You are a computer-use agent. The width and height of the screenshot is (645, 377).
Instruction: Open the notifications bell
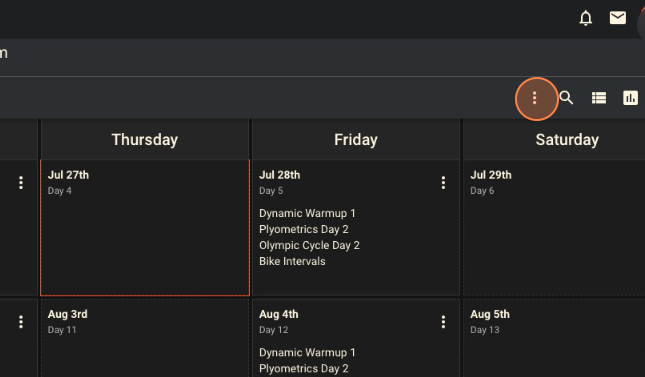click(585, 19)
